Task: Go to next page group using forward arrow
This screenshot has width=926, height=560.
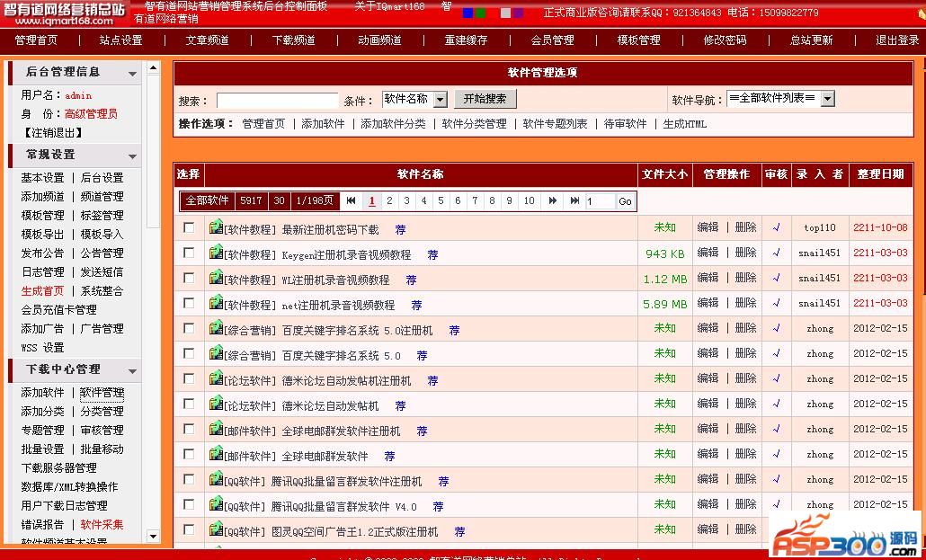Action: [x=553, y=200]
